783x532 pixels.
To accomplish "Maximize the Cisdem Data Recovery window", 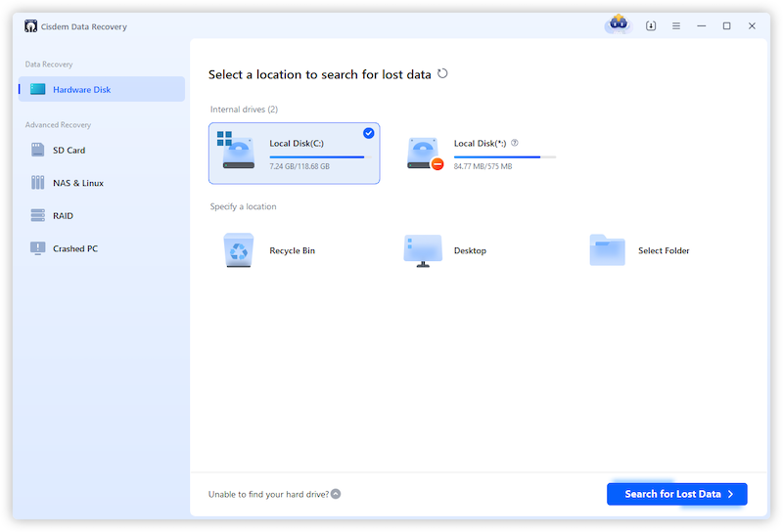I will pos(726,26).
